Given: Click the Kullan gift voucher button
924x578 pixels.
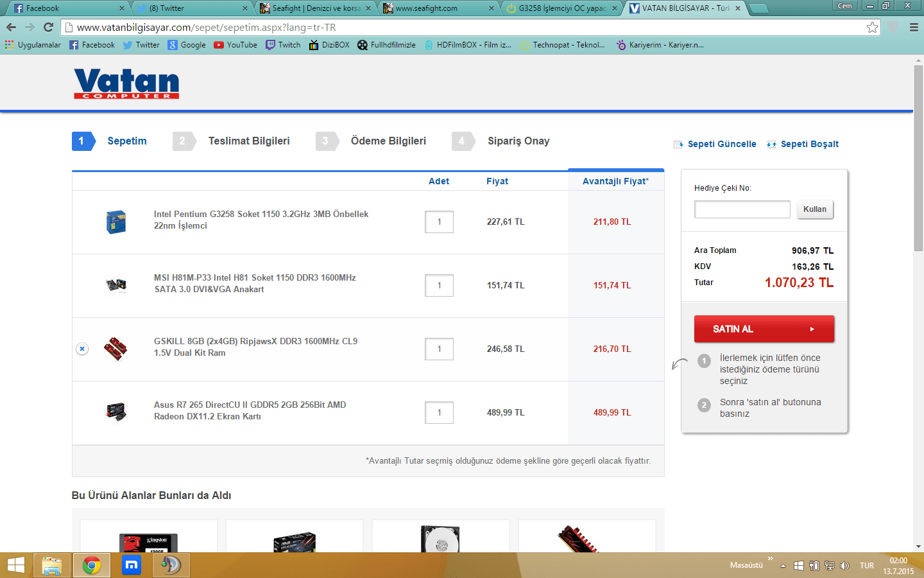Looking at the screenshot, I should click(x=815, y=209).
